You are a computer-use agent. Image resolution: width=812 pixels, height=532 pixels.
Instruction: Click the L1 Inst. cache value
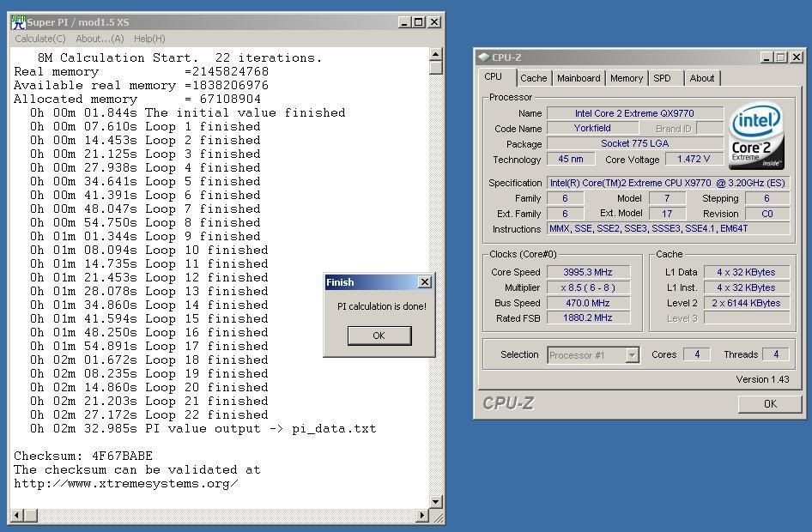(x=746, y=287)
